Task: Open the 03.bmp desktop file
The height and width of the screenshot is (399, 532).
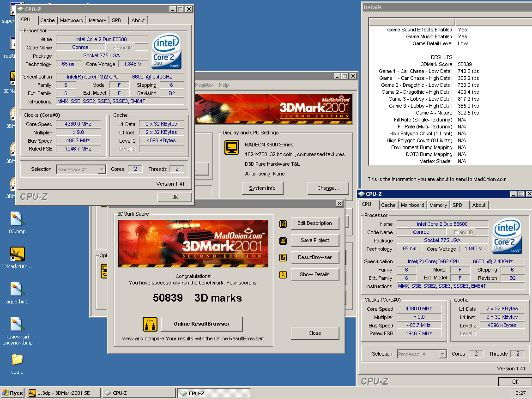Action: coord(17,223)
